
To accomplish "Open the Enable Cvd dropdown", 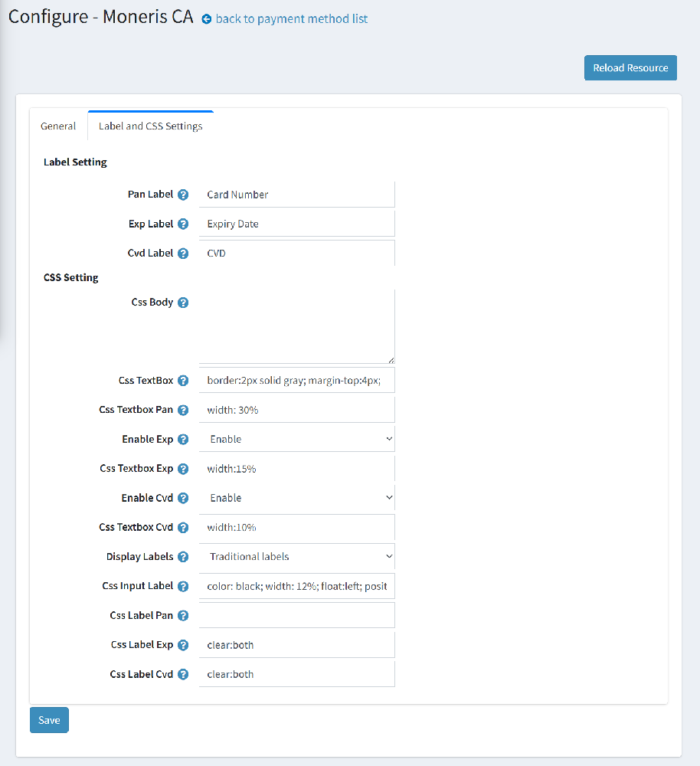I will [x=296, y=497].
